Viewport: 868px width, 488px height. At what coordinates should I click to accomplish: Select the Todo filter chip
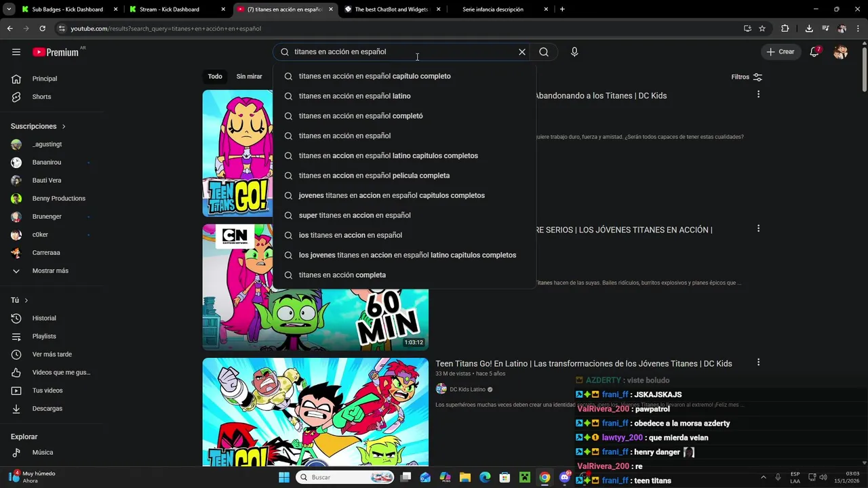[215, 77]
